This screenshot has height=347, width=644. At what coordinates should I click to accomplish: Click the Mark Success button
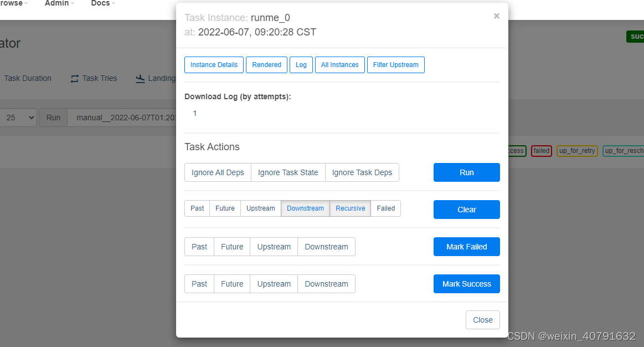[x=467, y=284]
